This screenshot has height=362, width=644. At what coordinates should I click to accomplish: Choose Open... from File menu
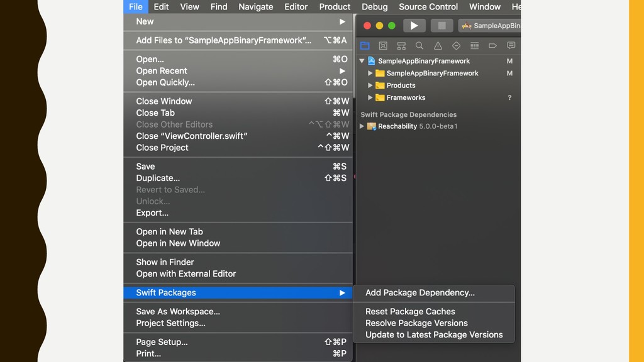tap(238, 59)
